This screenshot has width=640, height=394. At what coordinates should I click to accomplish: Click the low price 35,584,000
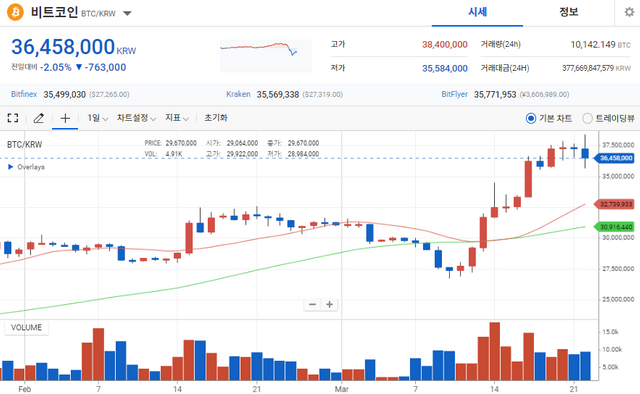(x=444, y=68)
